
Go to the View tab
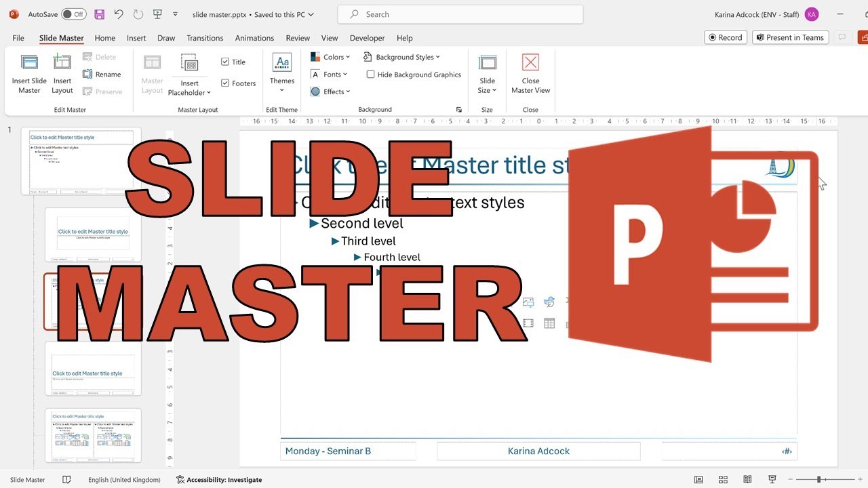click(x=330, y=38)
